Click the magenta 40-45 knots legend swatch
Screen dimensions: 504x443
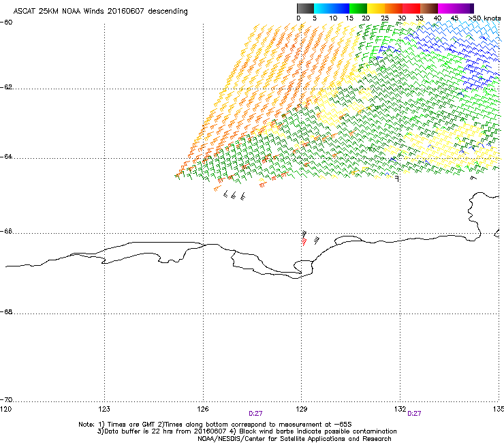447,8
